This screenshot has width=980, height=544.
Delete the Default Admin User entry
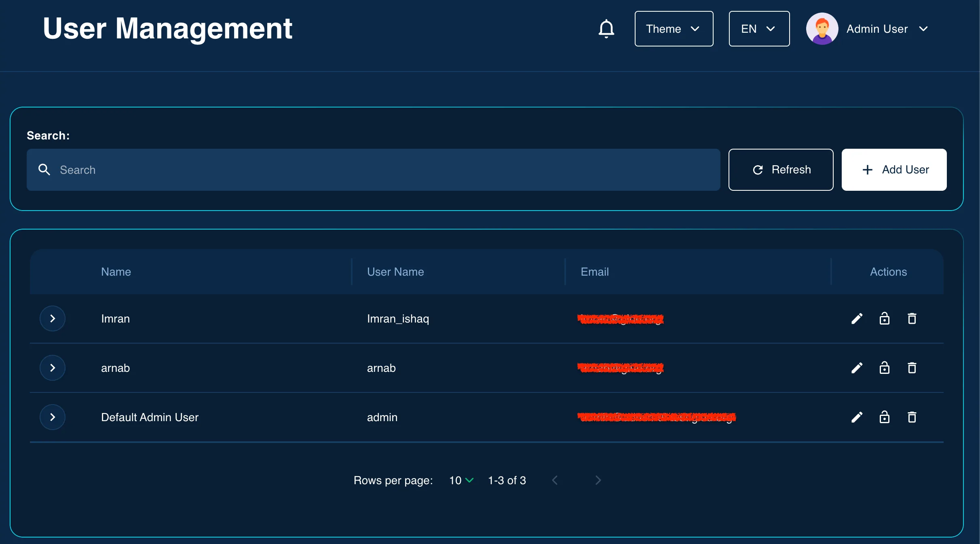[x=912, y=417]
